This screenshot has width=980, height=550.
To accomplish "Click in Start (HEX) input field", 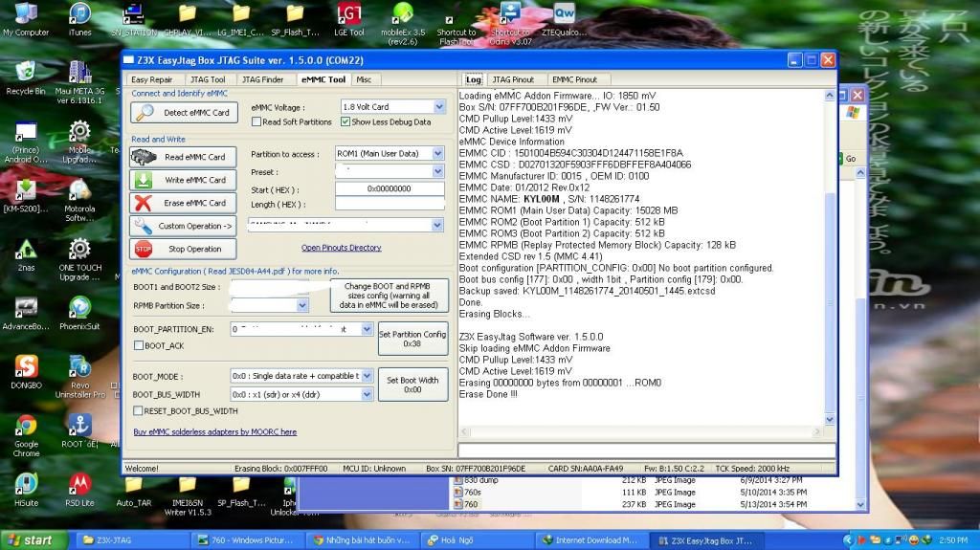I will pyautogui.click(x=390, y=188).
